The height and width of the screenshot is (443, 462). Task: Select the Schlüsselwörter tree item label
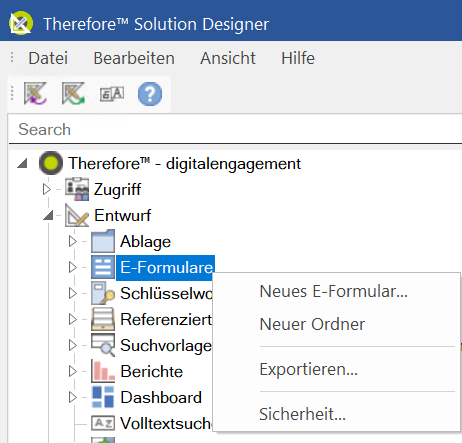[x=166, y=293]
